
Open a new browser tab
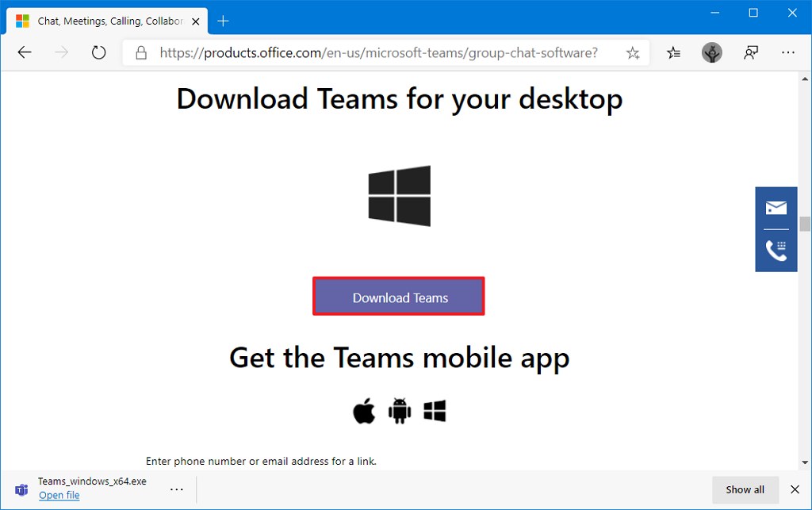[223, 21]
